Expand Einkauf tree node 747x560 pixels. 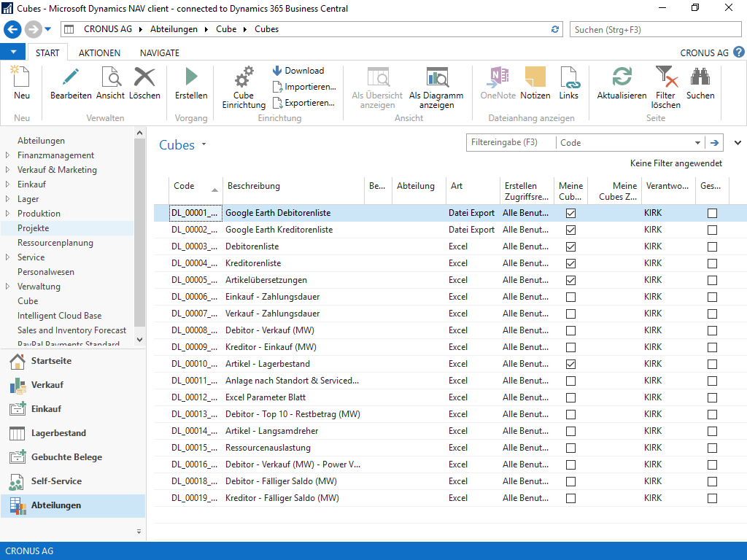click(x=7, y=184)
